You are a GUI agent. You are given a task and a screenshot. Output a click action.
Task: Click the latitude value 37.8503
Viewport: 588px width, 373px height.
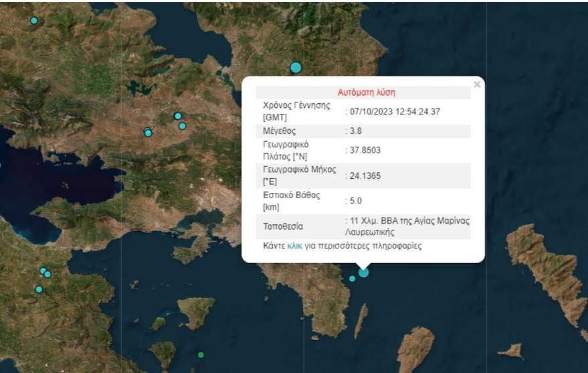tap(365, 150)
